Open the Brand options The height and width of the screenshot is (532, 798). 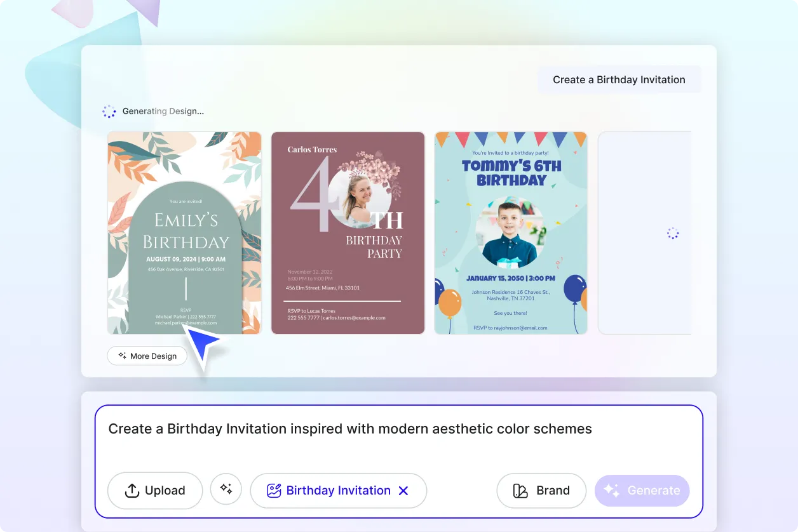click(541, 490)
